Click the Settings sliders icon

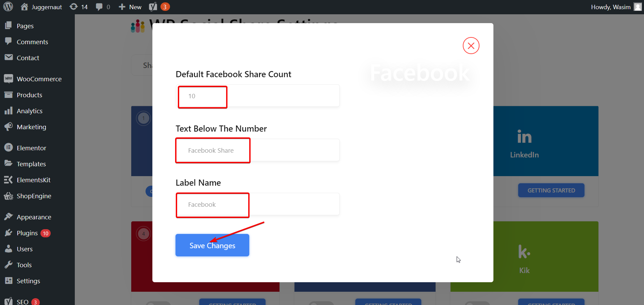pos(9,281)
